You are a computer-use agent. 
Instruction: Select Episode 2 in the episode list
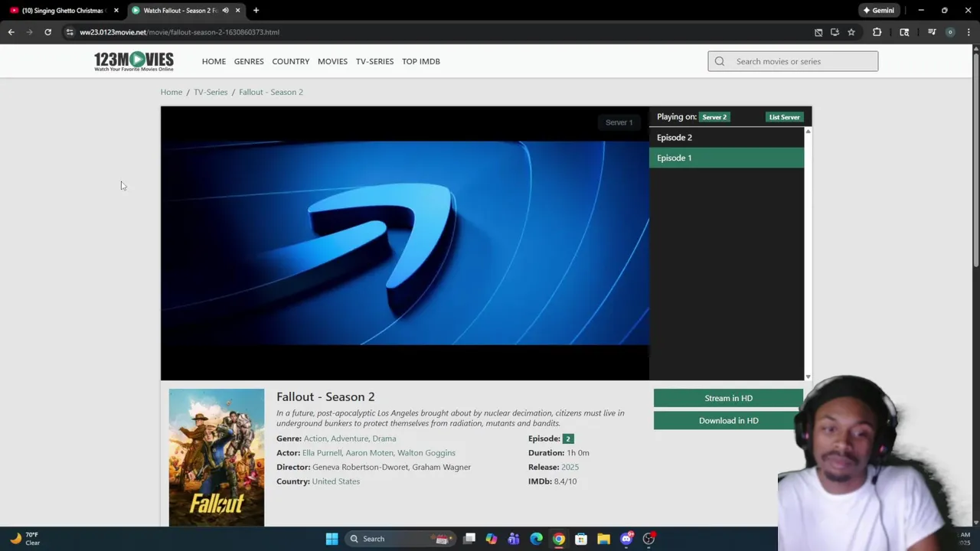[x=727, y=138]
